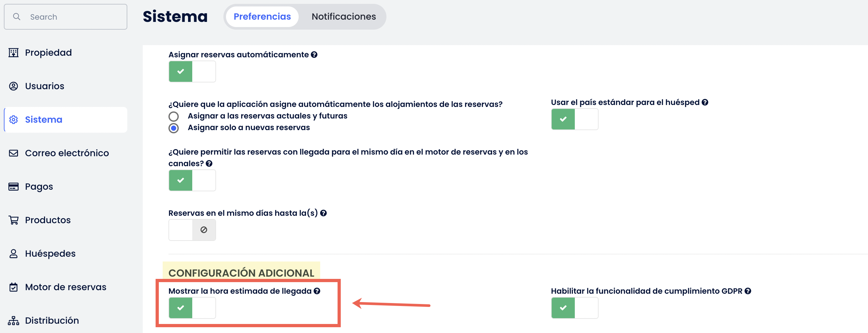Choose Asignar solo a nuevas reservas option
This screenshot has height=333, width=868.
tap(174, 128)
